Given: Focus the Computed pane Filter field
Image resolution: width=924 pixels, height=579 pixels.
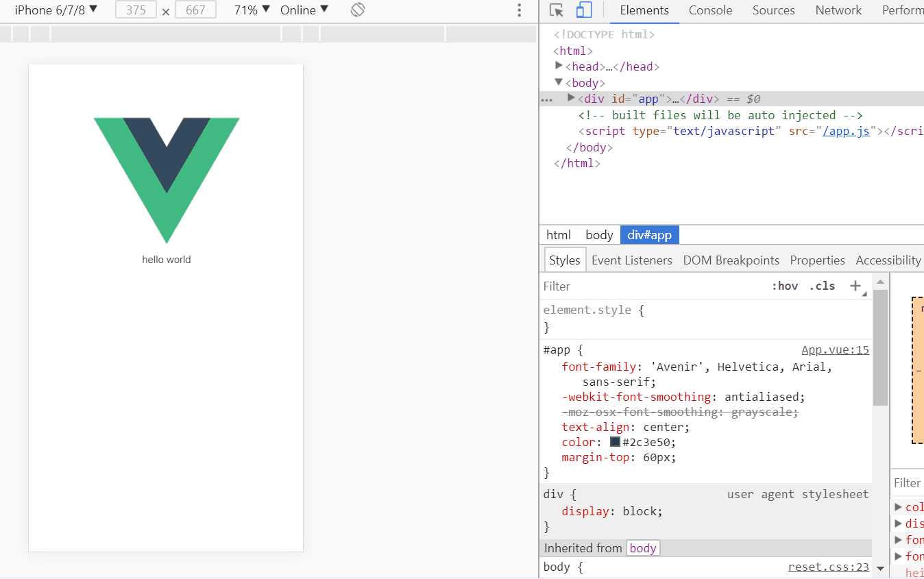Looking at the screenshot, I should coord(908,483).
